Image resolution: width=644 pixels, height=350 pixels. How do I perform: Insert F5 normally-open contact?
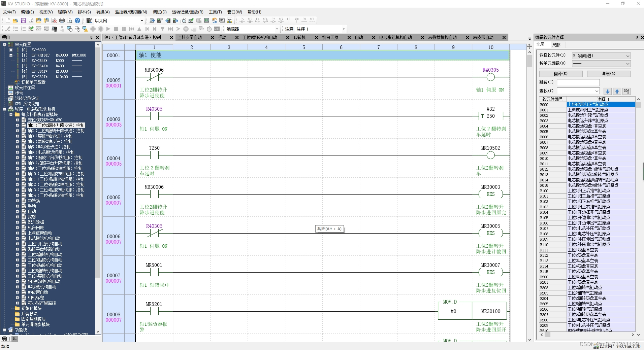pyautogui.click(x=242, y=20)
